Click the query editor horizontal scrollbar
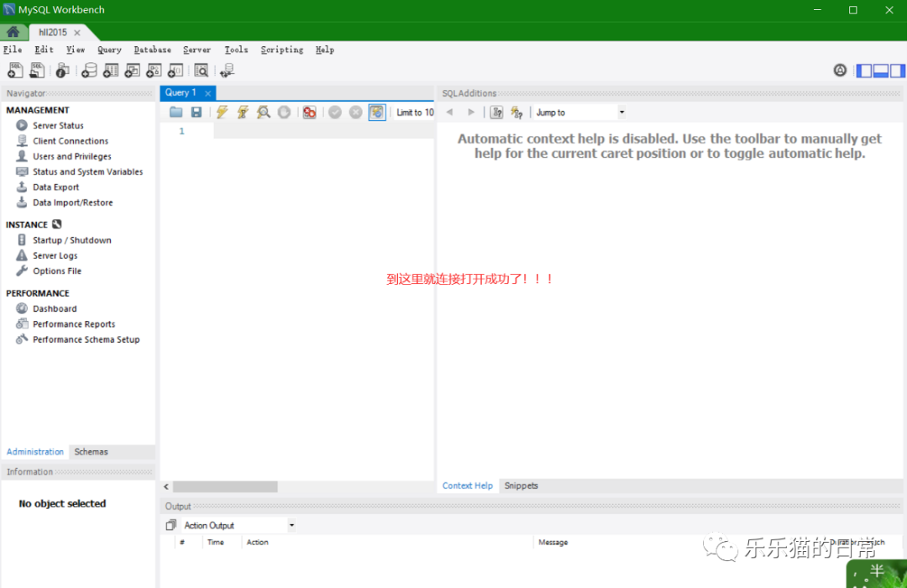This screenshot has width=907, height=588. pos(225,486)
